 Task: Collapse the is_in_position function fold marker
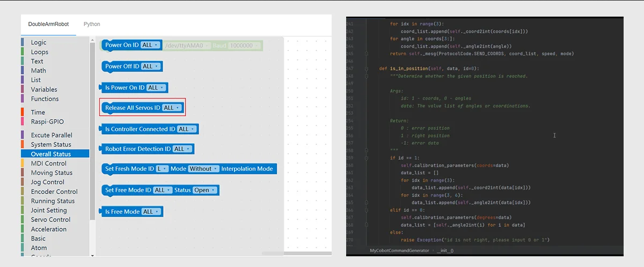[366, 69]
